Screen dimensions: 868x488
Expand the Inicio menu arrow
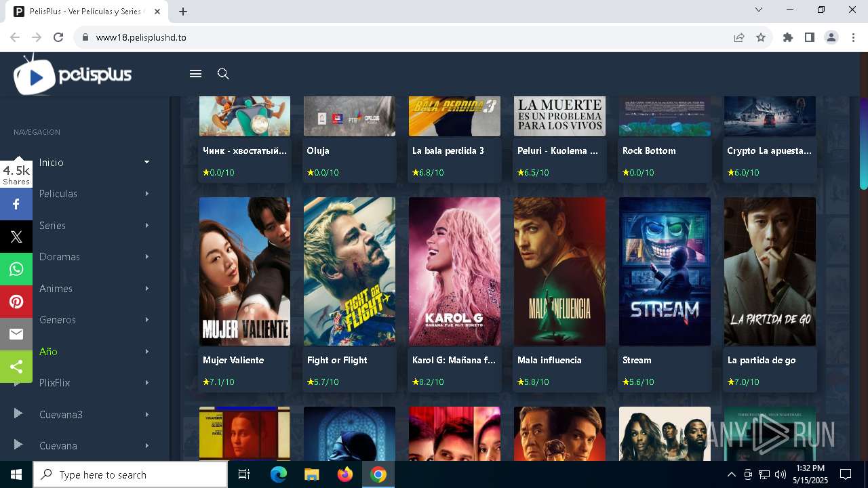[x=146, y=162]
